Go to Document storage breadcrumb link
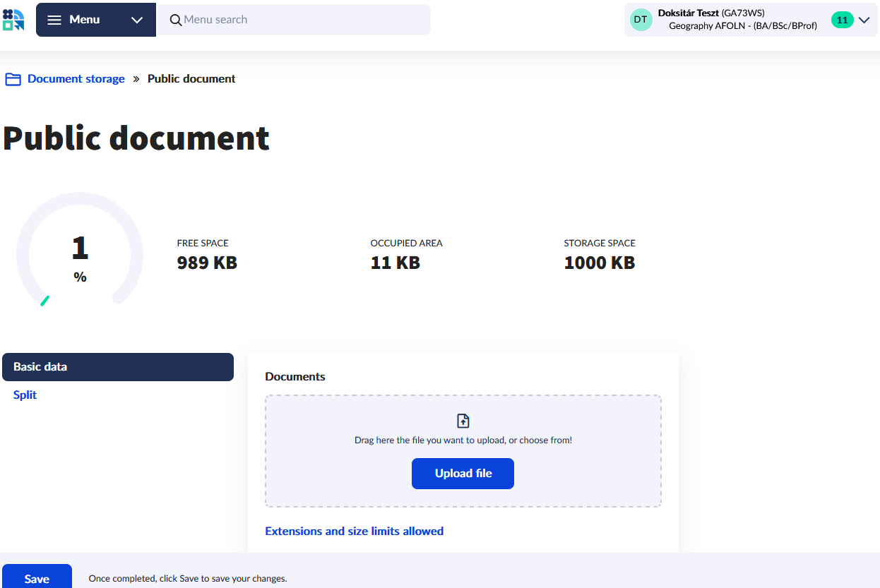The width and height of the screenshot is (880, 588). [x=76, y=79]
